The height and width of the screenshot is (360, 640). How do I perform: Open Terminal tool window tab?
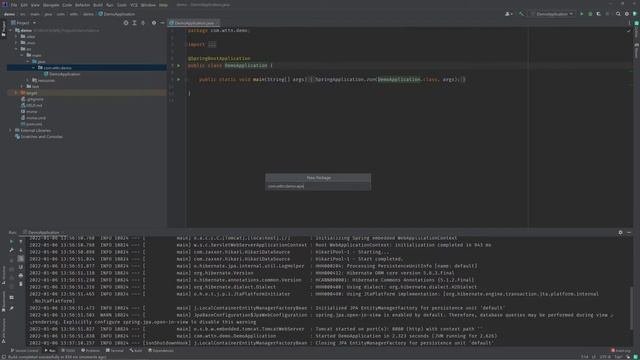tap(115, 351)
